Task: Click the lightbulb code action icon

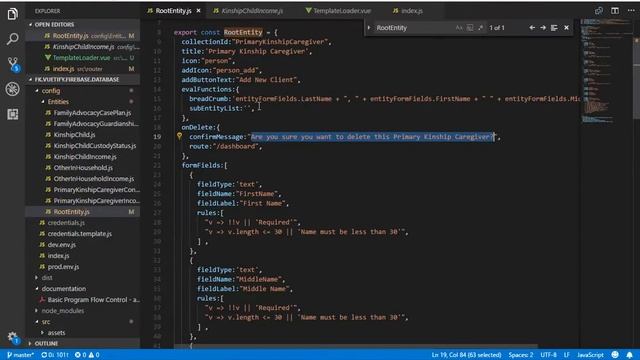Action: (179, 136)
